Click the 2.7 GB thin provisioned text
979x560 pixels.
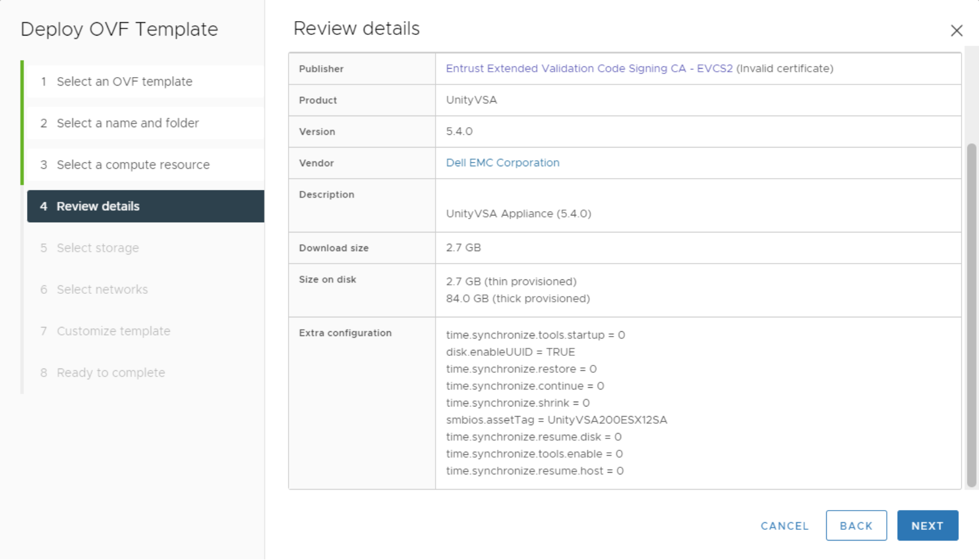(511, 282)
